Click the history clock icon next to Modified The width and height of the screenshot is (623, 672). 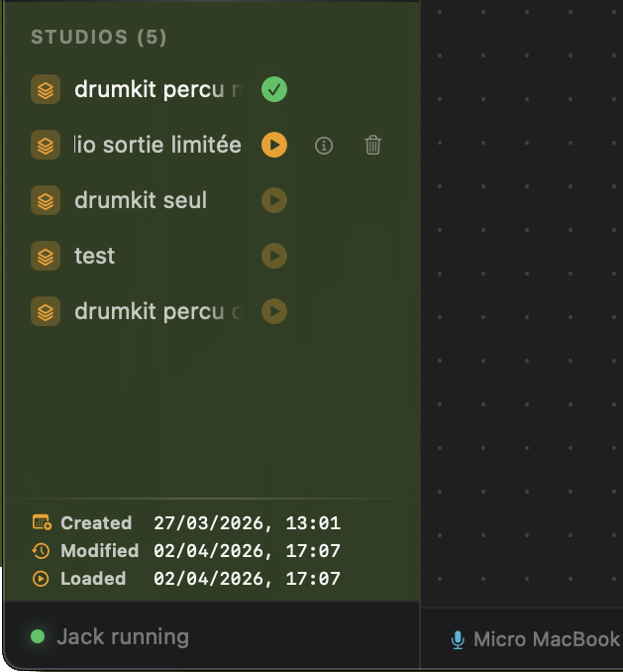coord(42,550)
